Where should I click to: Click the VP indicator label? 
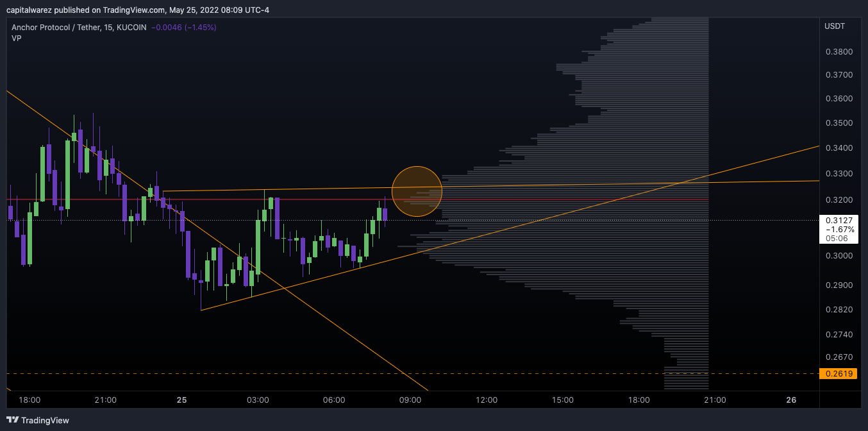click(x=17, y=38)
